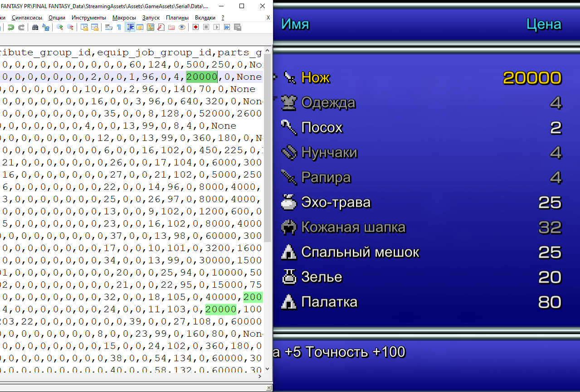Click the tent icon beside Палатка

point(289,302)
